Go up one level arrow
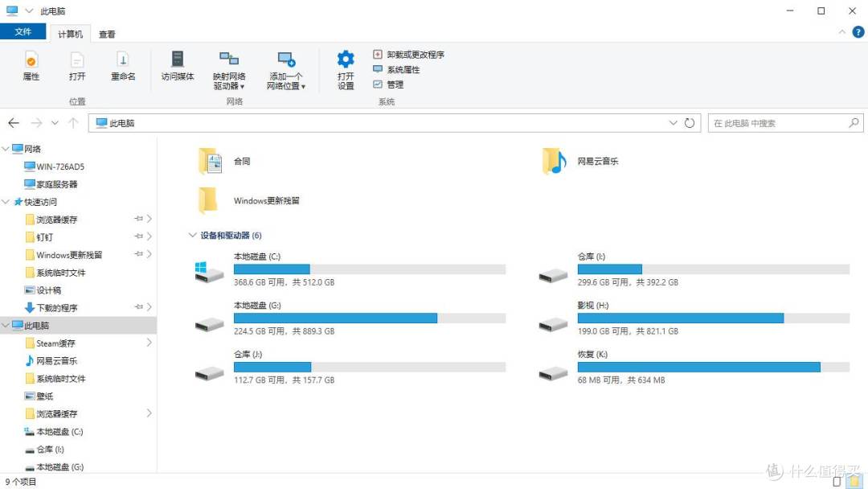 click(73, 123)
